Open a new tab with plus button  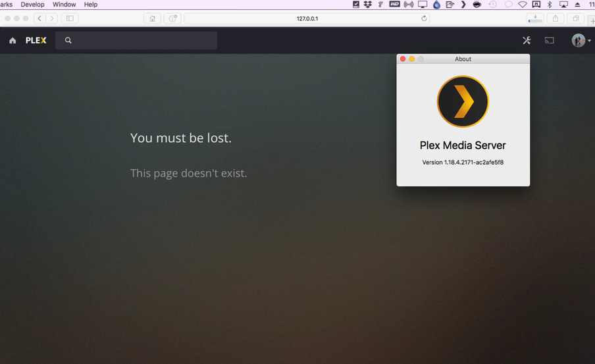click(592, 21)
